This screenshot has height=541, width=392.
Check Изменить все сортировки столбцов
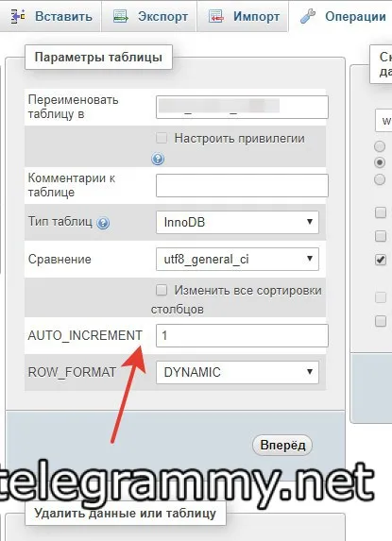point(162,290)
